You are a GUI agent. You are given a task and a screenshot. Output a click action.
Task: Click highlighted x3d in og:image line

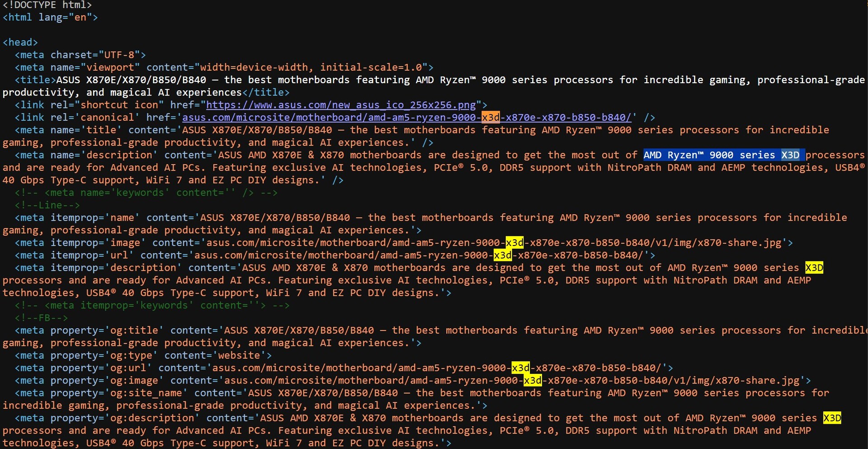click(x=533, y=381)
